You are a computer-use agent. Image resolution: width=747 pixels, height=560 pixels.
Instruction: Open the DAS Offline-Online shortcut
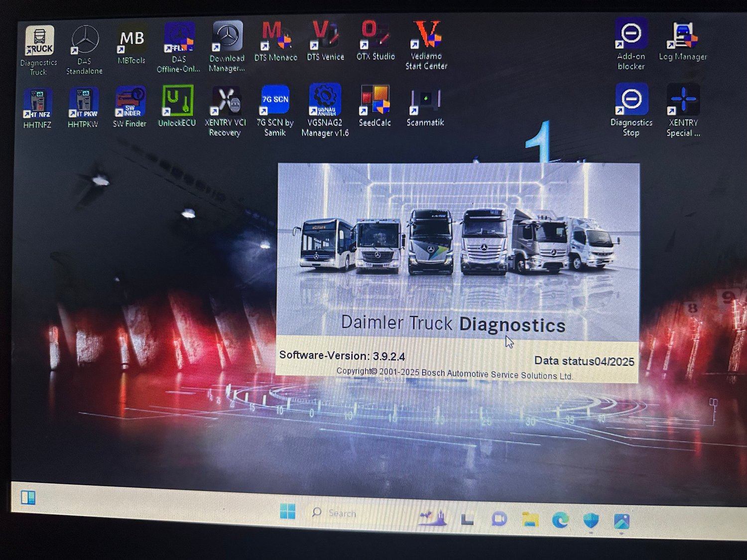point(179,47)
